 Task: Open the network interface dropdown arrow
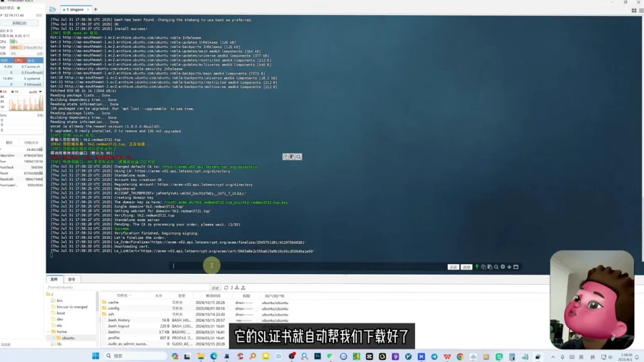pos(40,92)
